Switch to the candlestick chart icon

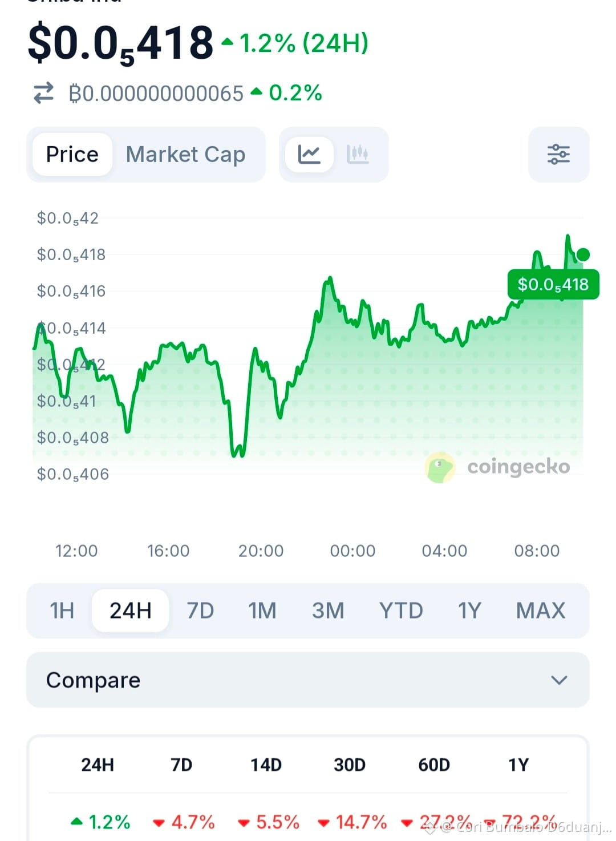pos(358,154)
